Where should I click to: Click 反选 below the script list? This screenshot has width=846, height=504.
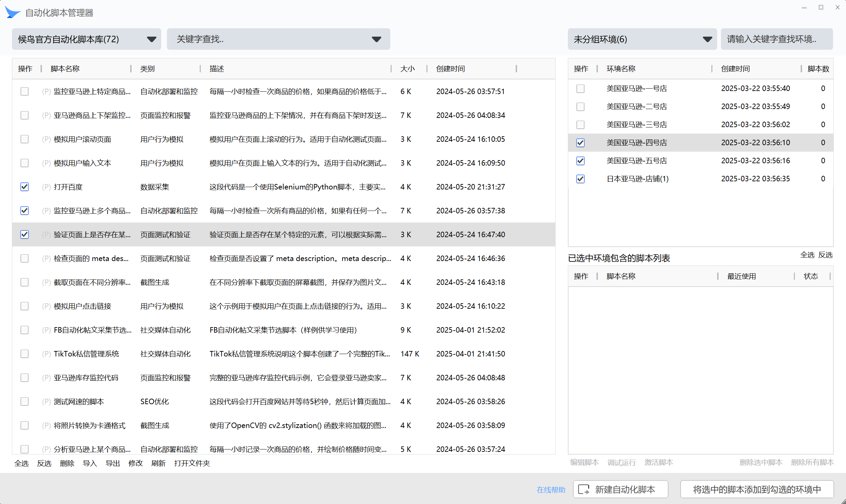click(x=44, y=463)
